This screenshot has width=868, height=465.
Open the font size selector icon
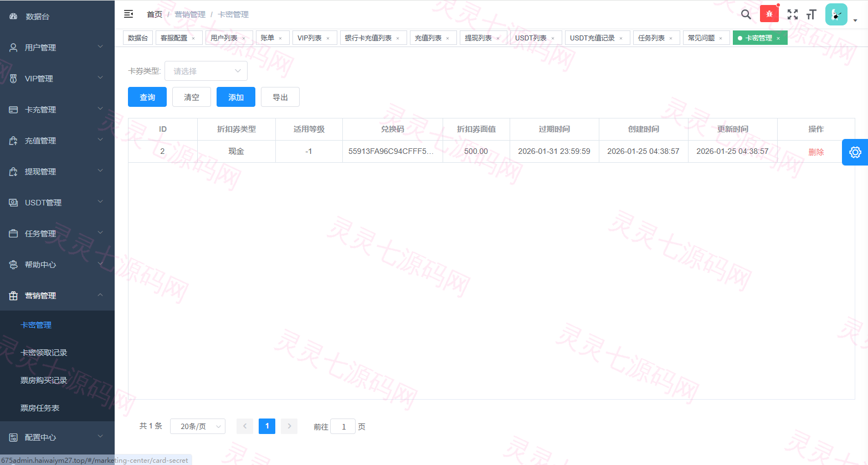pos(811,14)
